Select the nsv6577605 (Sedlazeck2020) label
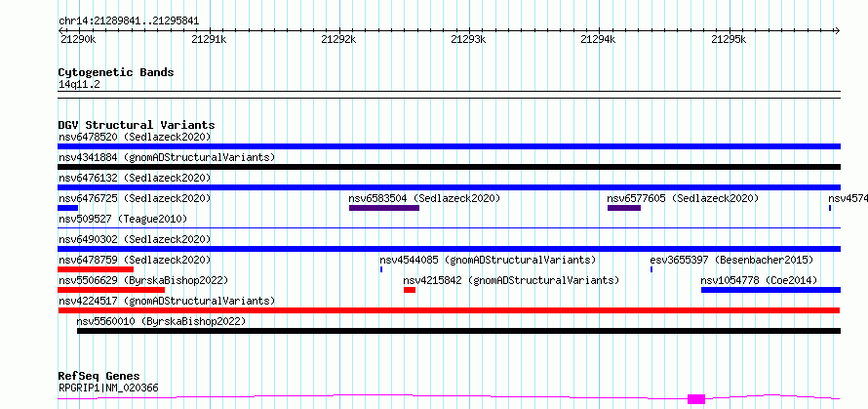Image resolution: width=868 pixels, height=409 pixels. click(x=683, y=198)
